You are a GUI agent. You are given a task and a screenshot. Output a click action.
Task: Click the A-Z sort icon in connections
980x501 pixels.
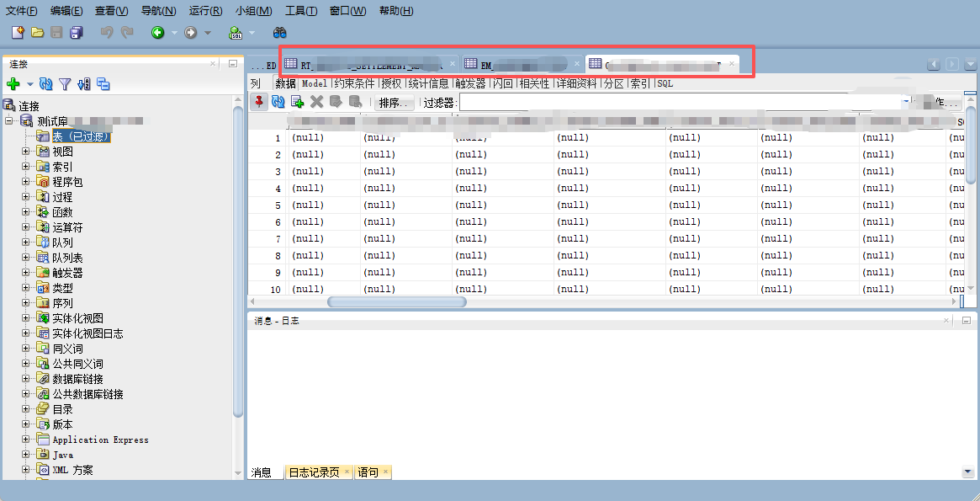[x=84, y=84]
